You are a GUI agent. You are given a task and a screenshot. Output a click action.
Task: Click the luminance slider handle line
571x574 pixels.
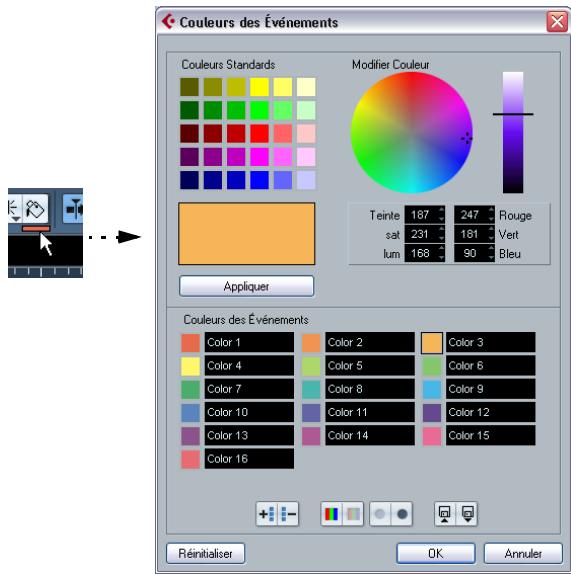tap(513, 114)
